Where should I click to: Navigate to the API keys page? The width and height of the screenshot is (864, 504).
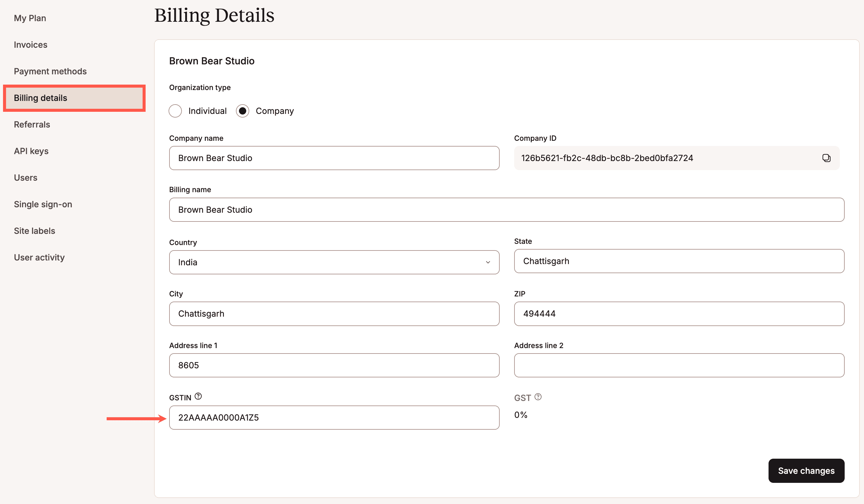(x=31, y=151)
